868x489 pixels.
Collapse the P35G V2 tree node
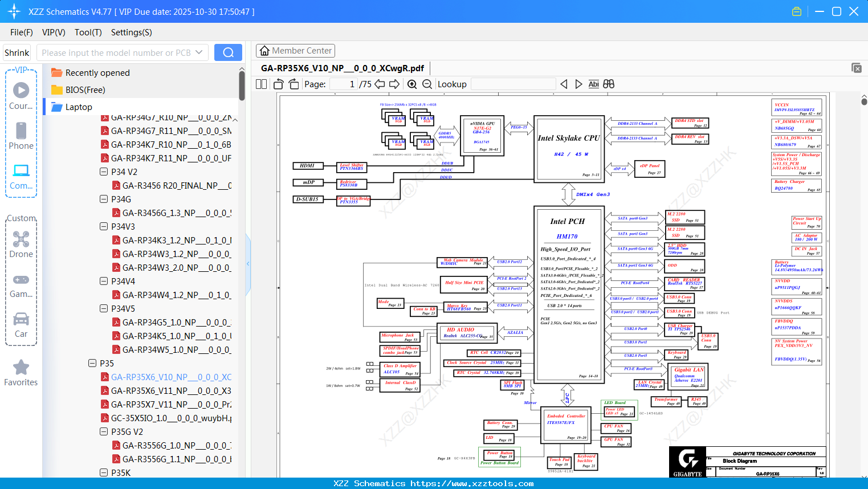point(104,431)
